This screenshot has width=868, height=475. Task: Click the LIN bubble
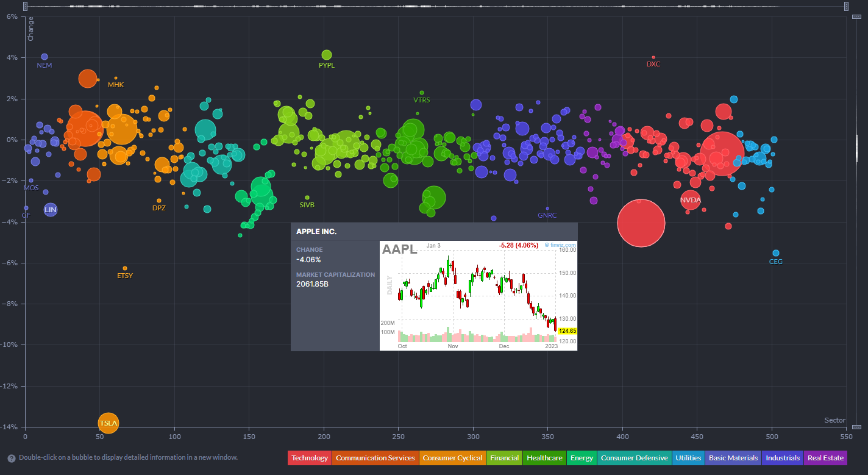51,210
